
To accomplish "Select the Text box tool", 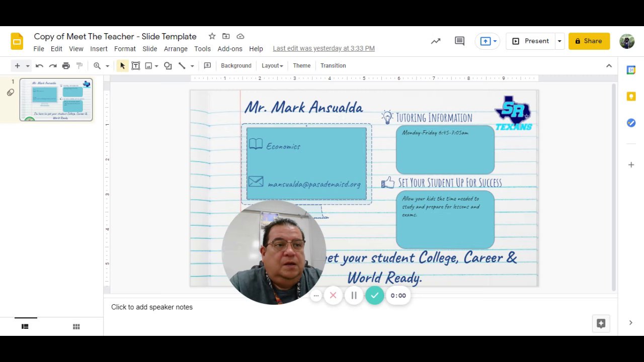I will click(x=135, y=66).
